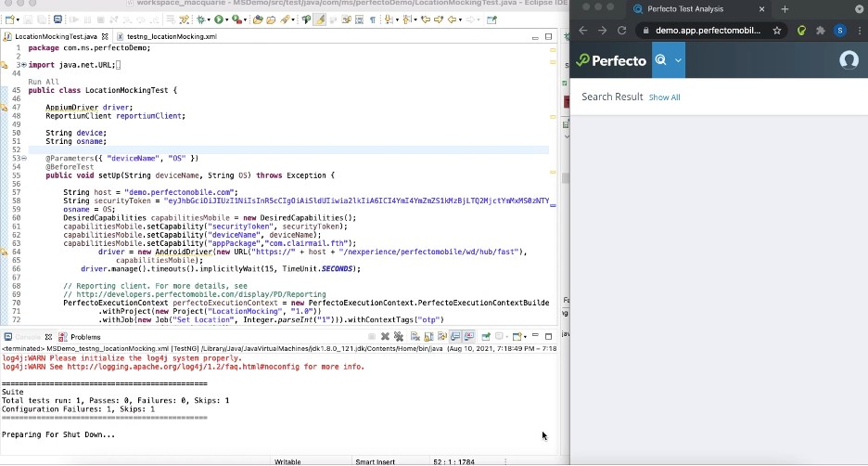Click Next Annotation arrow icon
This screenshot has height=466, width=868.
click(388, 19)
